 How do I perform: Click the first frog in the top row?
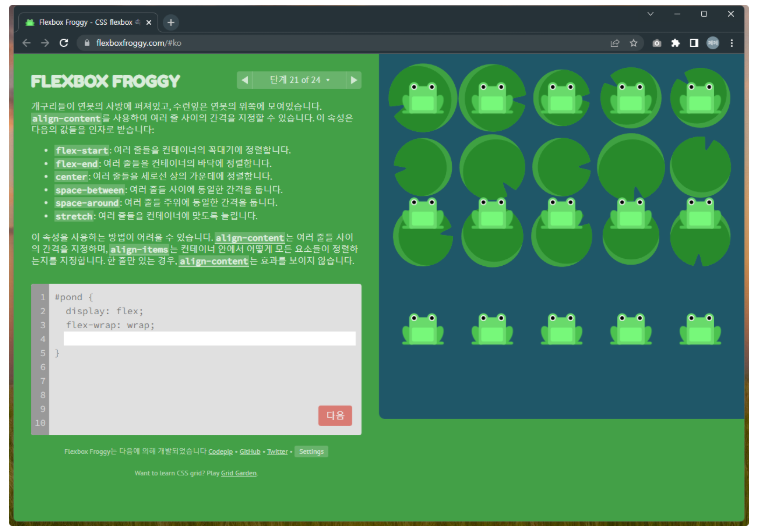pos(423,97)
